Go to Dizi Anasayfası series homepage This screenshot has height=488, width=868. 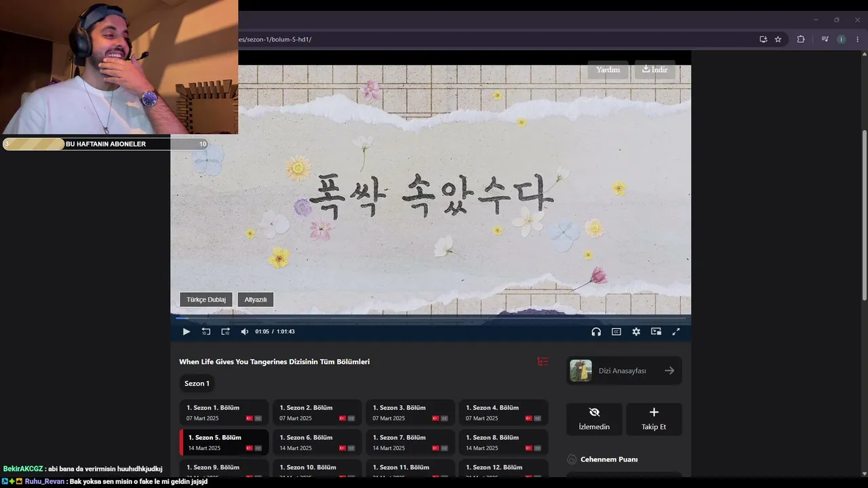point(624,371)
